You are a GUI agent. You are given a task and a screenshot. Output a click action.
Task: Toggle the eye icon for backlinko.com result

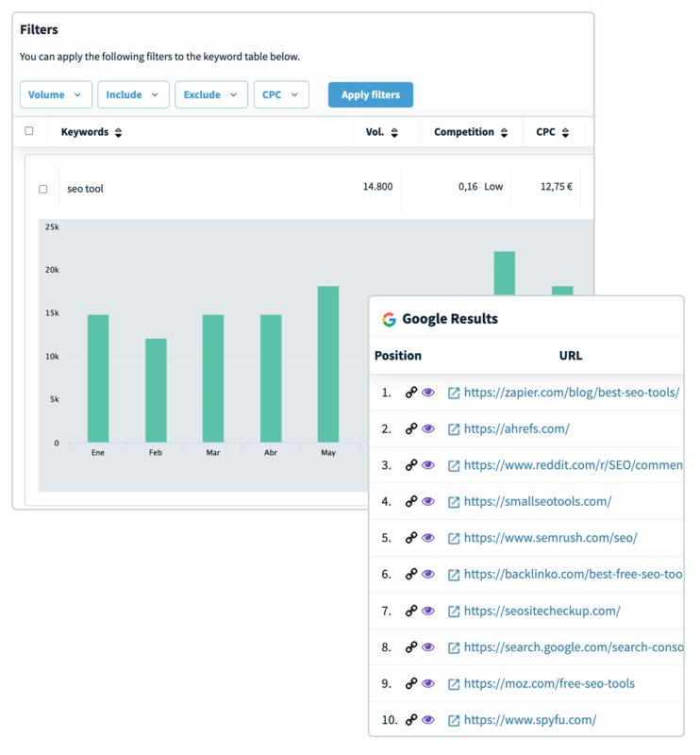click(x=428, y=574)
